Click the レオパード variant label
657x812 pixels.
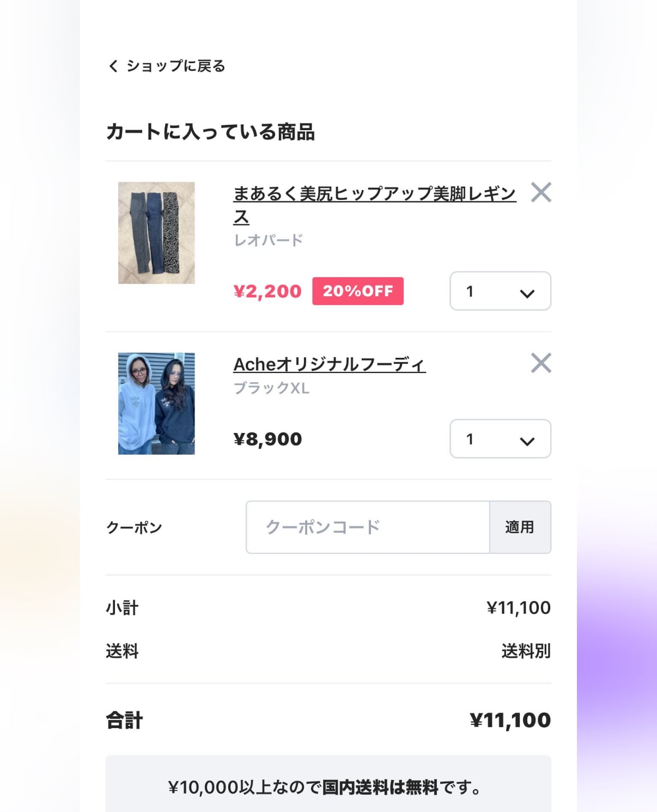268,240
